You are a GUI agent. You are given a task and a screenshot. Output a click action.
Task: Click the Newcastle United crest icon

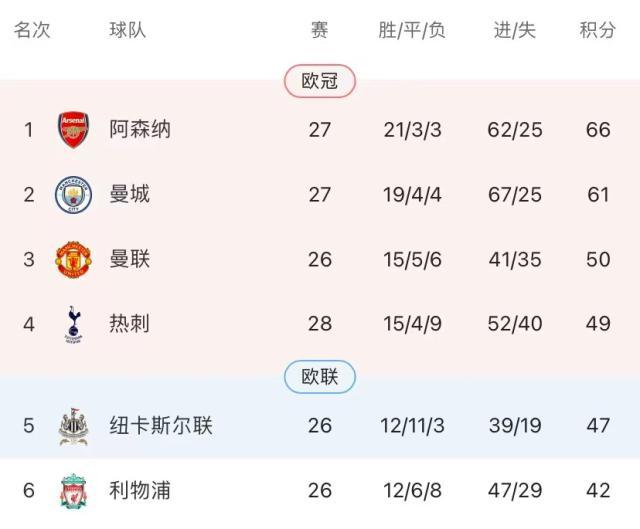click(x=73, y=426)
